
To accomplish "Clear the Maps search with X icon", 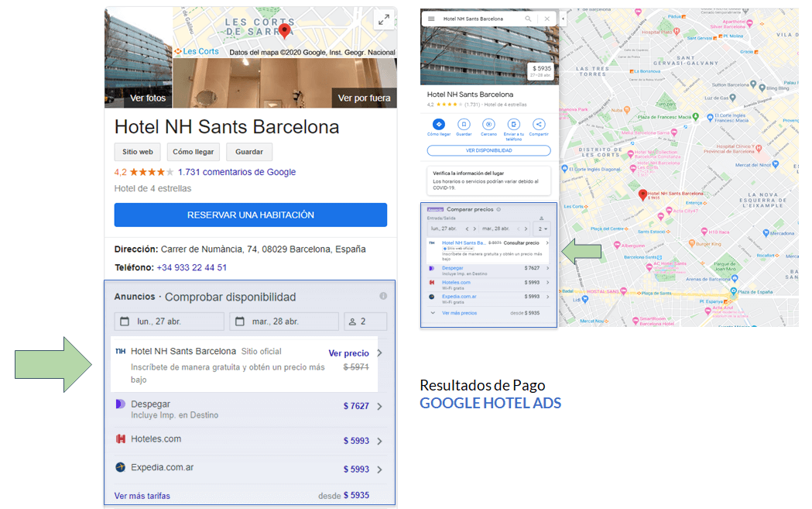I will (546, 19).
